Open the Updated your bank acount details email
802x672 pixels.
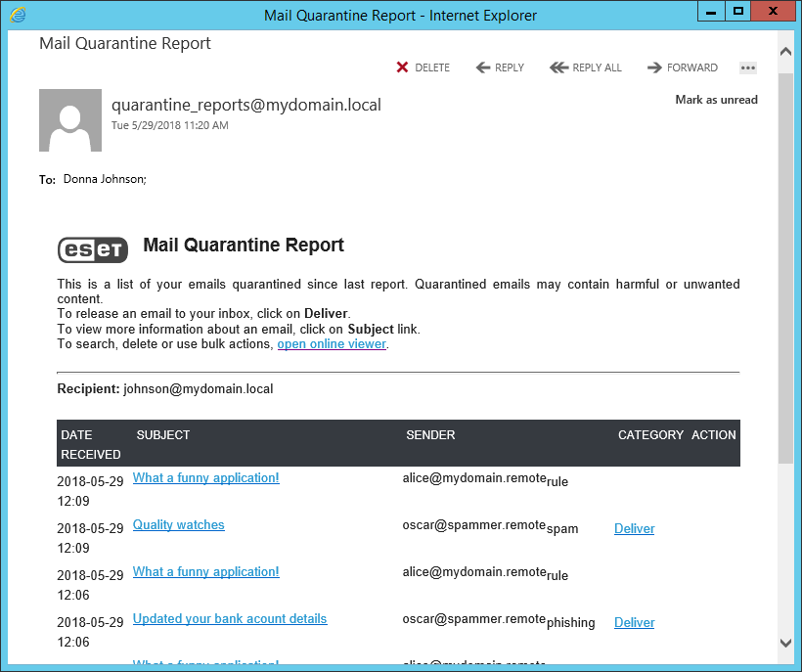229,618
